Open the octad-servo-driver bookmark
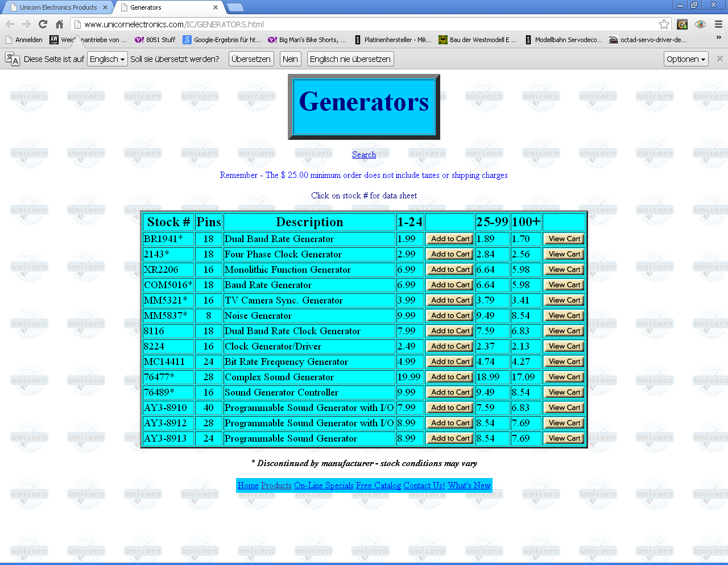Screen dimensions: 728x565 [x=648, y=40]
